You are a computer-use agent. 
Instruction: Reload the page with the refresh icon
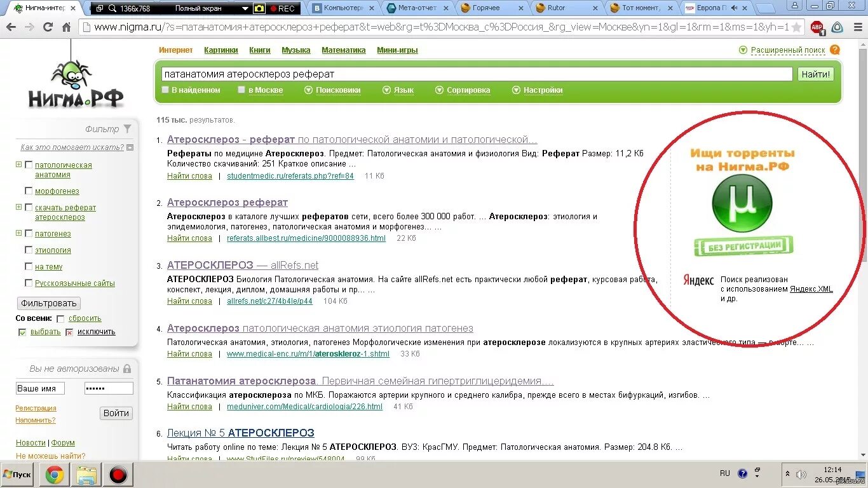coord(48,27)
